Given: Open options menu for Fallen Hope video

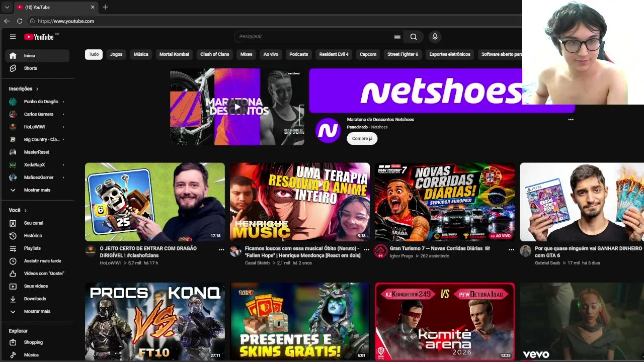Looking at the screenshot, I should click(366, 249).
